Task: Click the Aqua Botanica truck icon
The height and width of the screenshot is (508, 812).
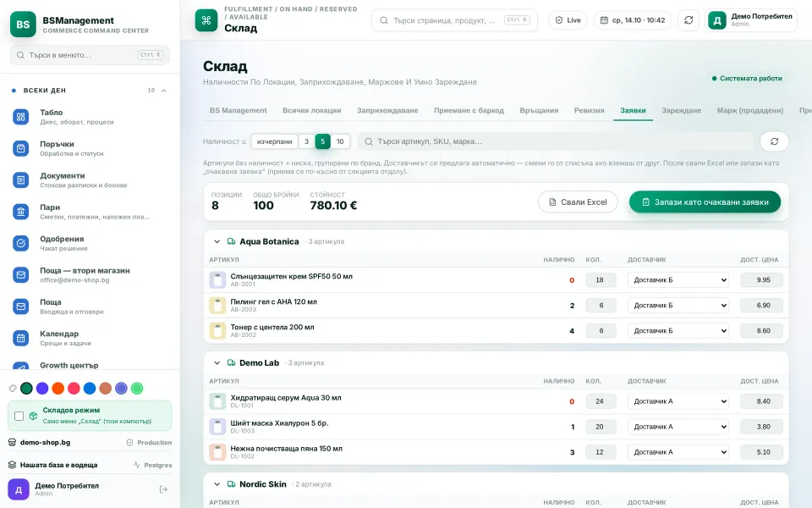Action: click(x=231, y=241)
